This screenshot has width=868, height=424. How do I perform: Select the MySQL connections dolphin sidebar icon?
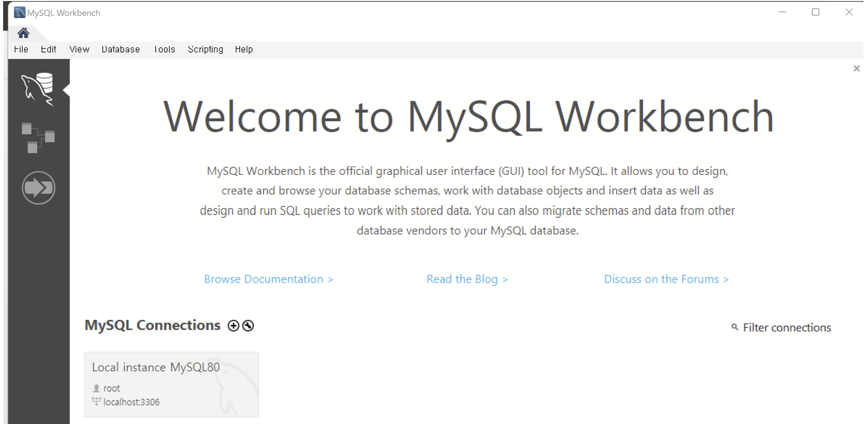tap(38, 90)
